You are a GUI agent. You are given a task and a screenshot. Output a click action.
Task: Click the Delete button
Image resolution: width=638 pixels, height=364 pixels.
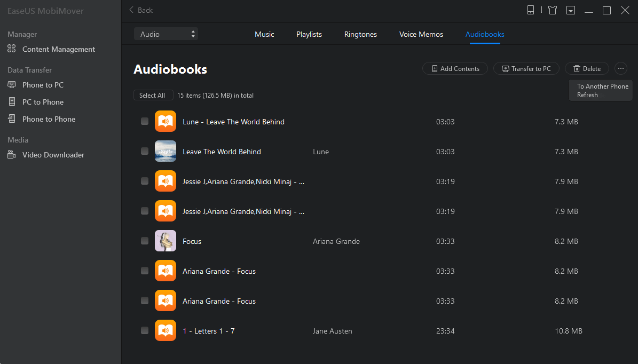[587, 69]
